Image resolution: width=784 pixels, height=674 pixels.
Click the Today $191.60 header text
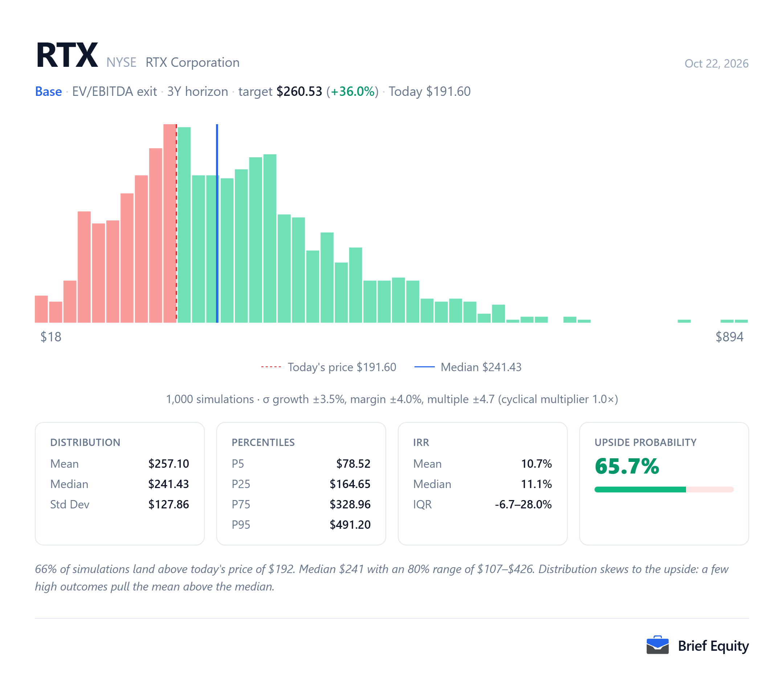pyautogui.click(x=429, y=91)
